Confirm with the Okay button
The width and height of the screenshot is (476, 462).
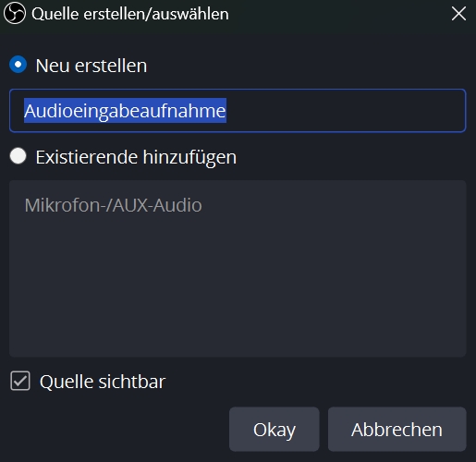point(275,430)
